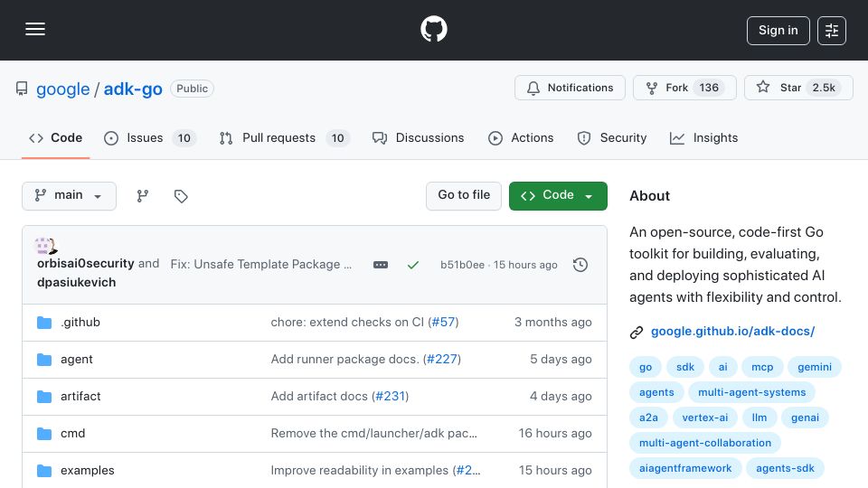The width and height of the screenshot is (868, 488).
Task: Open the .github folder
Action: pyautogui.click(x=80, y=323)
